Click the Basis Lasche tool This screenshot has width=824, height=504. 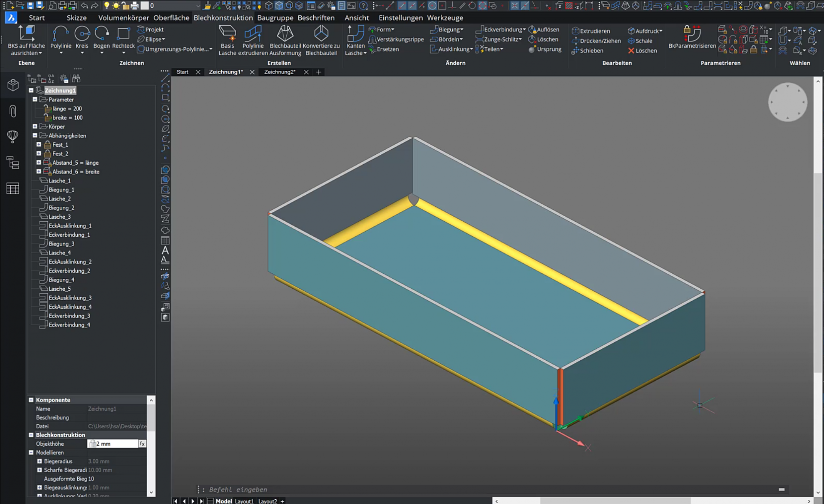pyautogui.click(x=227, y=40)
